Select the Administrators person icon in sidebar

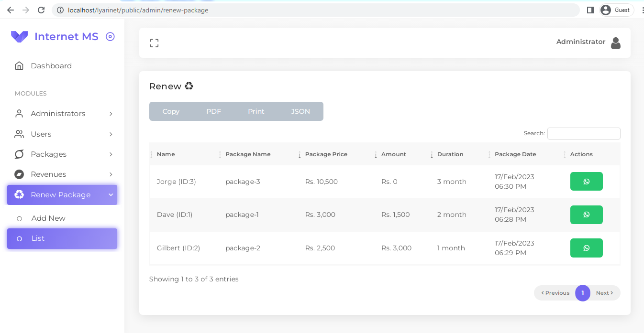[x=19, y=114]
